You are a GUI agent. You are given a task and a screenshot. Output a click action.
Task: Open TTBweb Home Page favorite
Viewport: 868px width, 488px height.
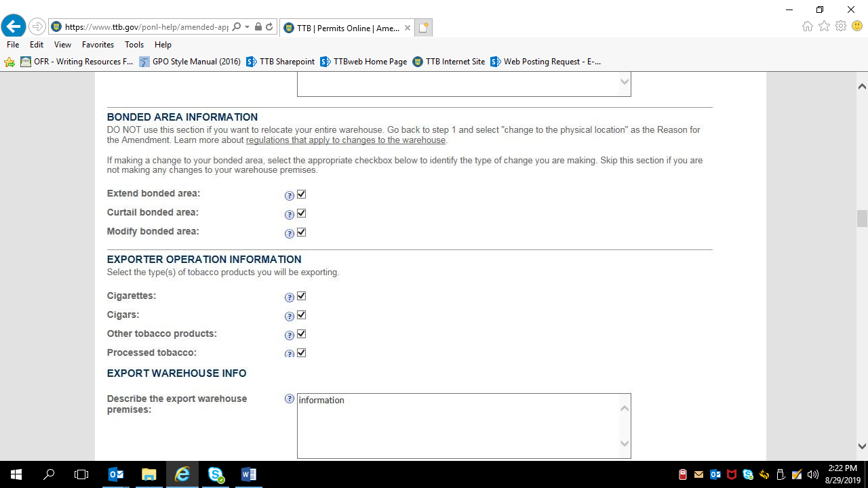(363, 62)
